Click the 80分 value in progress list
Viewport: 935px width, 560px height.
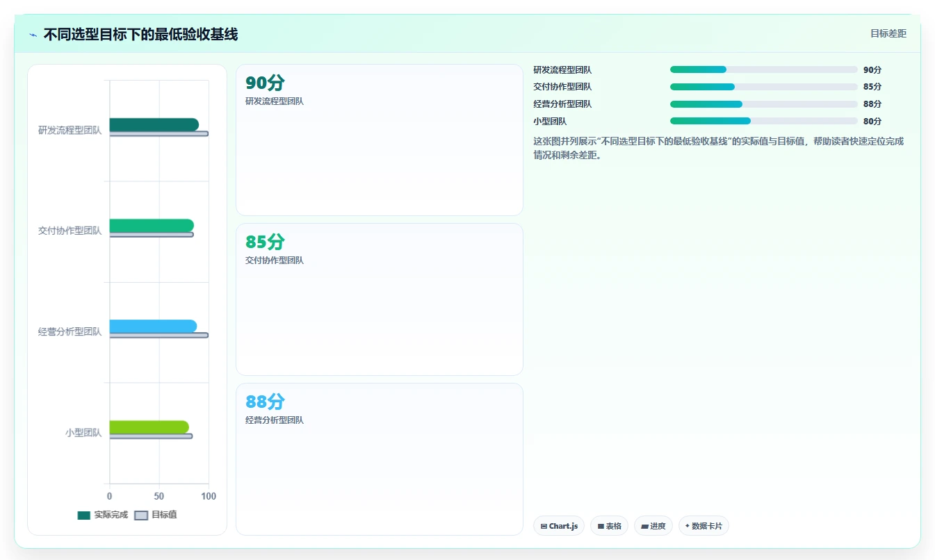(872, 121)
